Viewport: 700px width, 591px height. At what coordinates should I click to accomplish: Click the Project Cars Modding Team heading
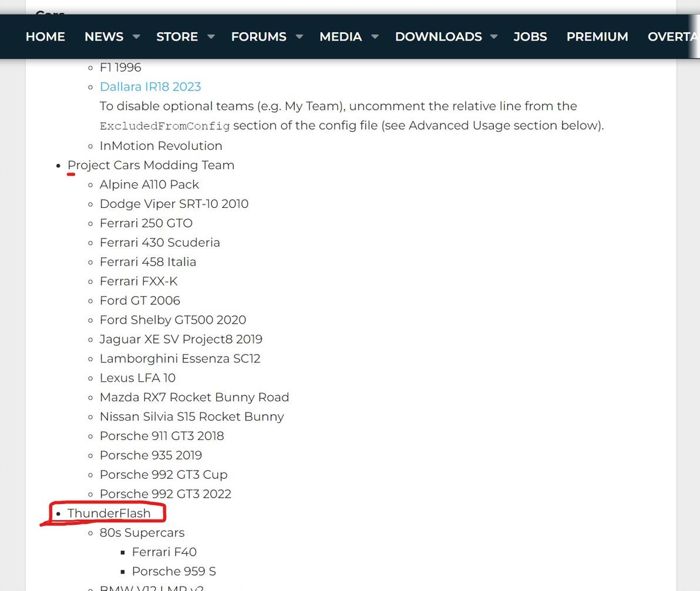coord(151,165)
